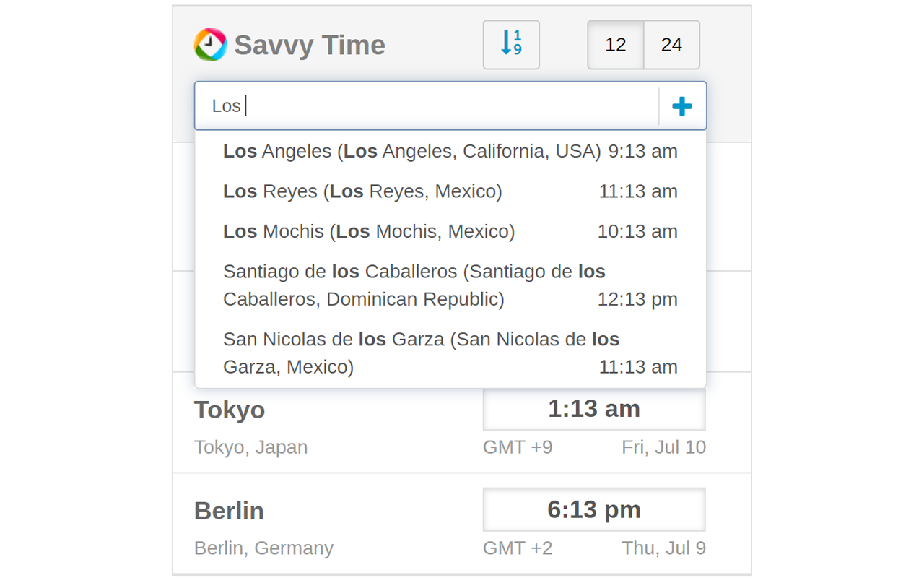924x578 pixels.
Task: Click the GMT +9 label for Tokyo
Action: coord(518,447)
